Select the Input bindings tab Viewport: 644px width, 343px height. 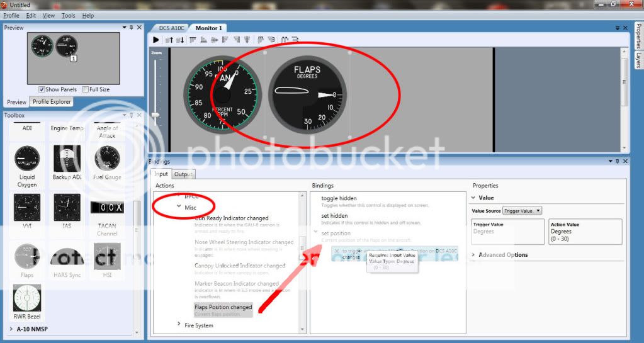[161, 174]
